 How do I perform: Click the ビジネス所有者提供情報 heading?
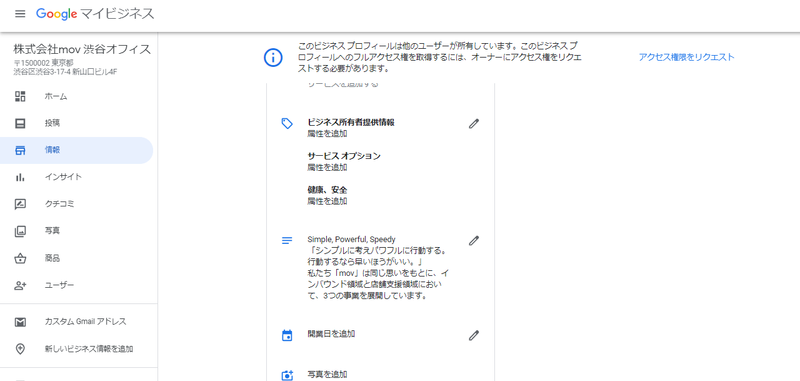tap(351, 122)
